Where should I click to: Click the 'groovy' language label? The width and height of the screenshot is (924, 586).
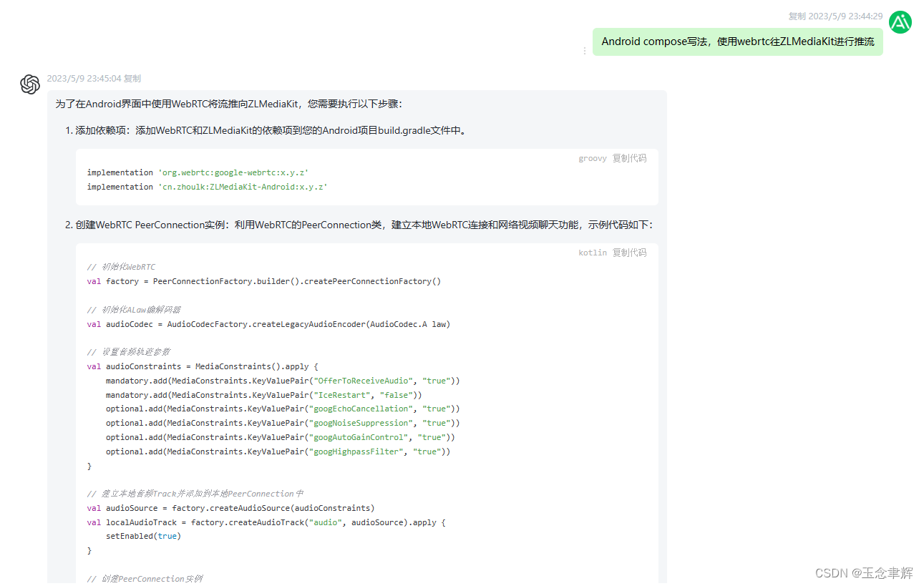pyautogui.click(x=593, y=158)
